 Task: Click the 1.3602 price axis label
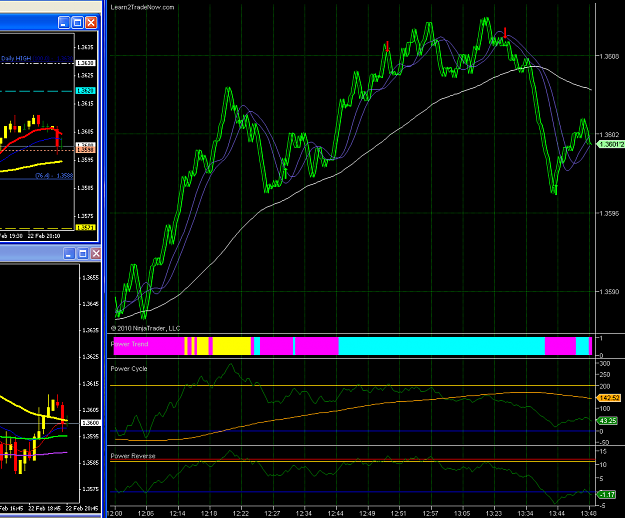609,135
